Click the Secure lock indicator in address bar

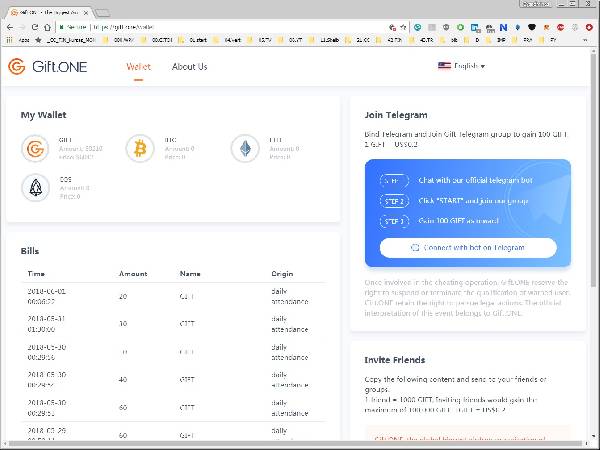click(x=73, y=27)
